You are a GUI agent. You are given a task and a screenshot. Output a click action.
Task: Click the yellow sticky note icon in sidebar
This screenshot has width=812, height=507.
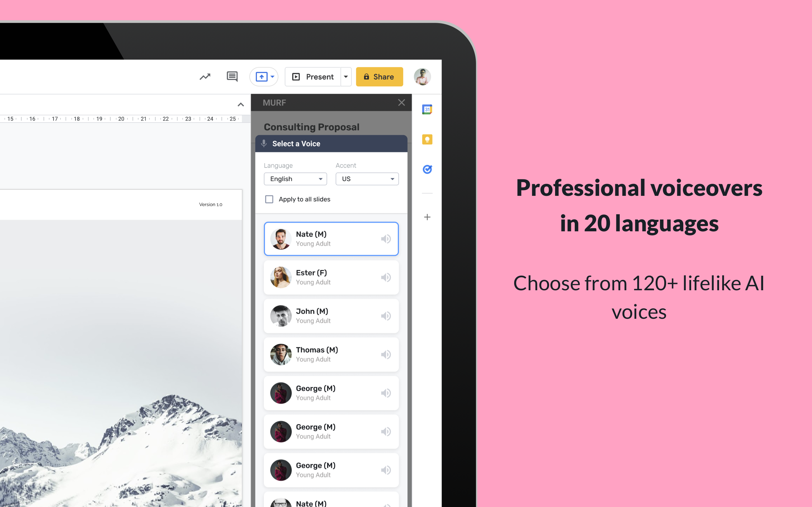pos(427,139)
